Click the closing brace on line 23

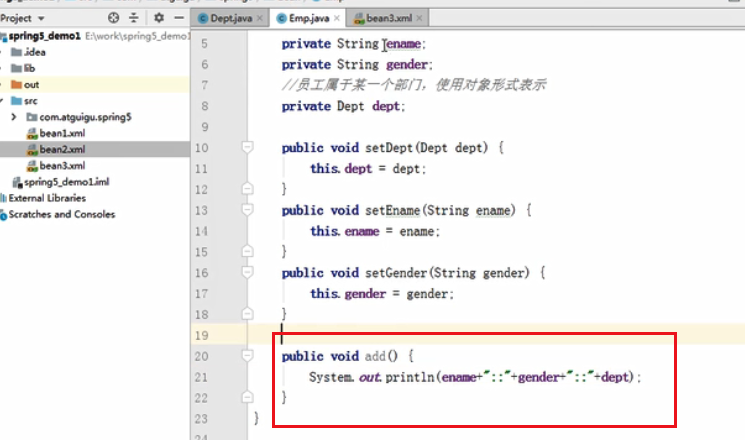pyautogui.click(x=257, y=418)
